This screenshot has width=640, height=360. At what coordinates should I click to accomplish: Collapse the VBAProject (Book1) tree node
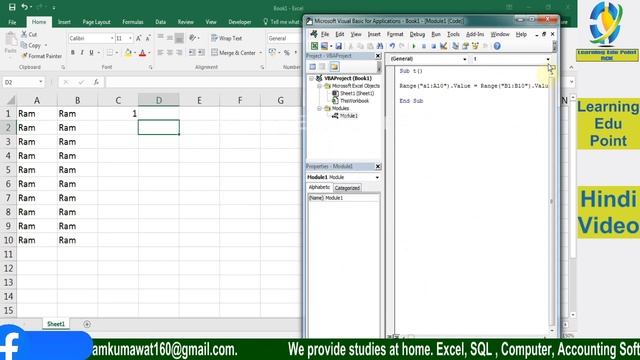point(312,78)
